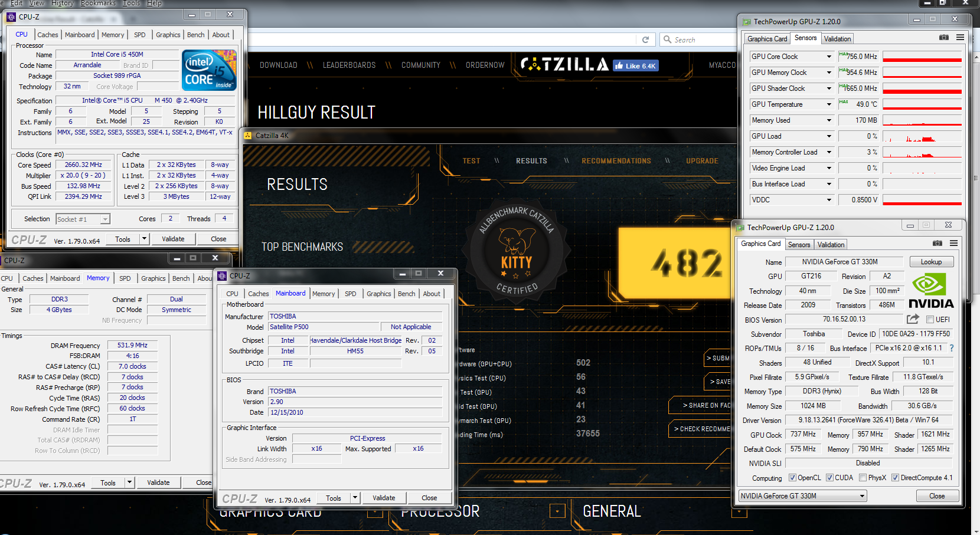Toggle the DirectCompute 4.1 checkbox
Image resolution: width=980 pixels, height=535 pixels.
(895, 478)
